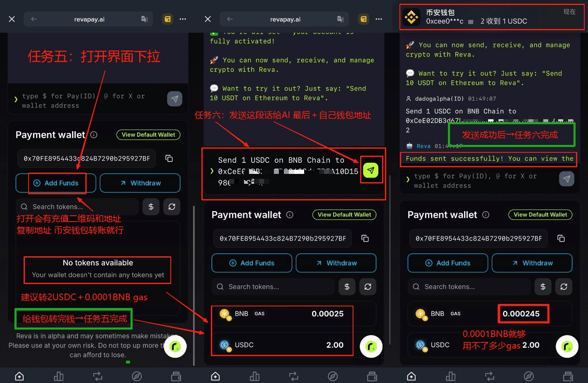
Task: Open the home tab in the first bottom bar
Action: coord(19,376)
